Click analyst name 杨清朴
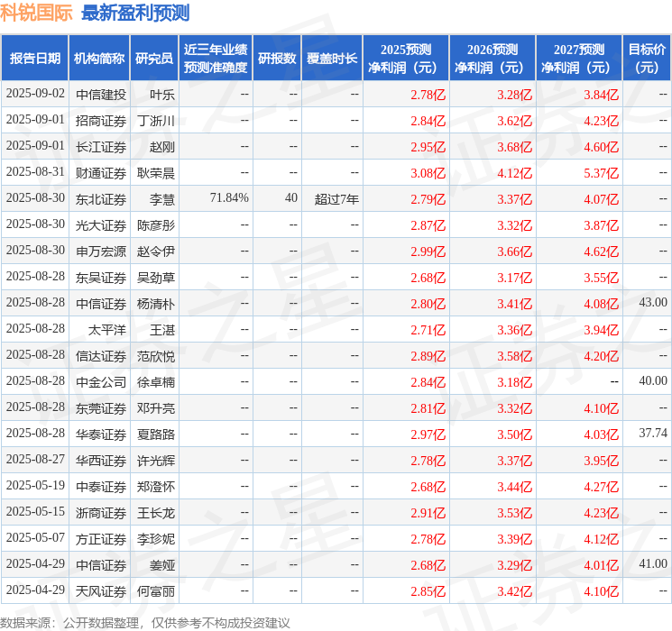Screen dimensions: 672x631 (156, 304)
